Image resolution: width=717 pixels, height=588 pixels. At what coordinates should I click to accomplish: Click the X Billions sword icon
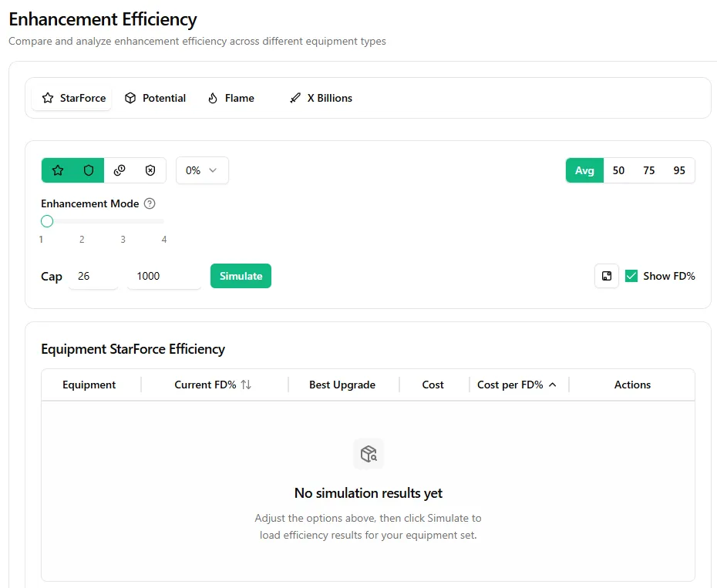295,99
